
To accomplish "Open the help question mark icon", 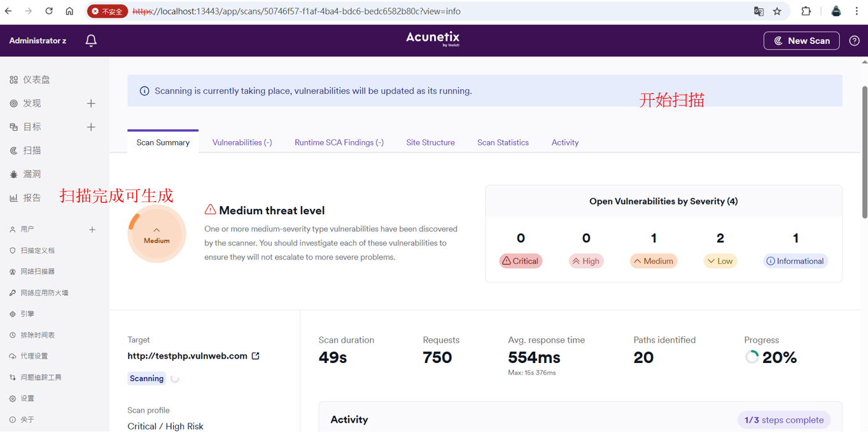I will click(x=855, y=41).
